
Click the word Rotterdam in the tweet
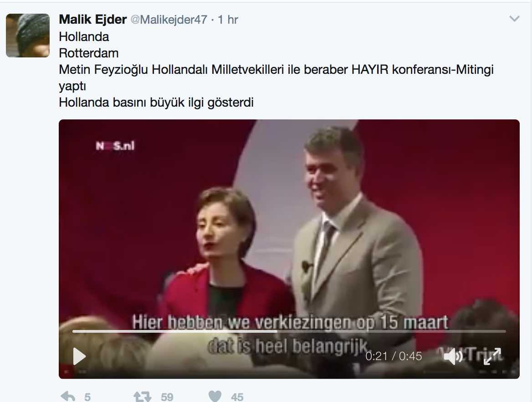89,53
